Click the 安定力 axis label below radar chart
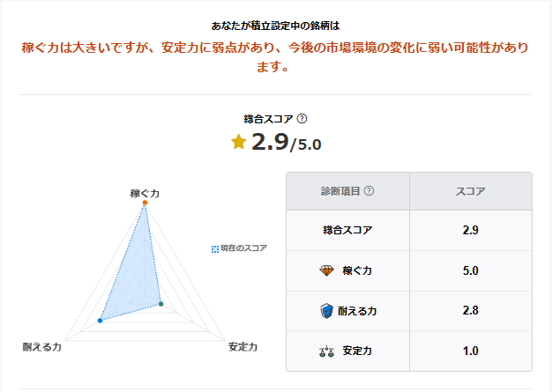Viewport: 552px width, 392px height. [242, 347]
